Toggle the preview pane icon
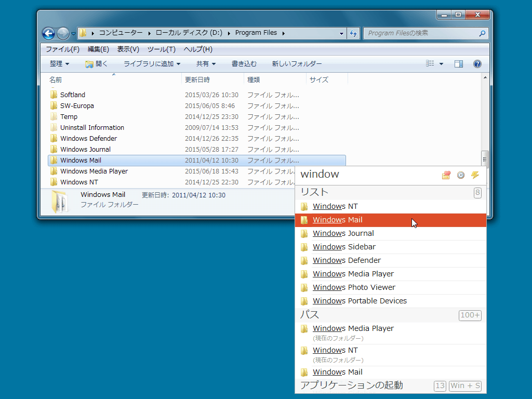The image size is (532, 399). point(459,64)
